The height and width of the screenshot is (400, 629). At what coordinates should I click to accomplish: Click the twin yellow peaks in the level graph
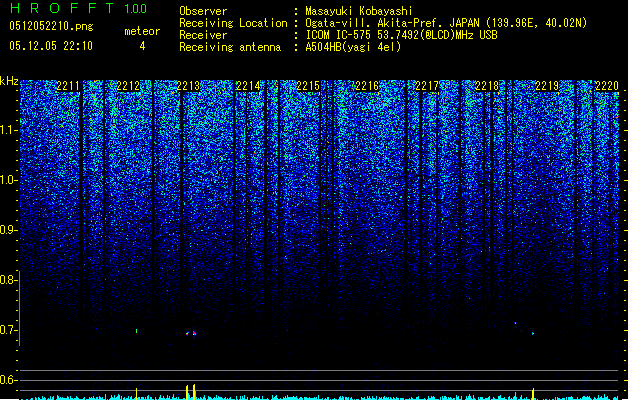pos(191,392)
